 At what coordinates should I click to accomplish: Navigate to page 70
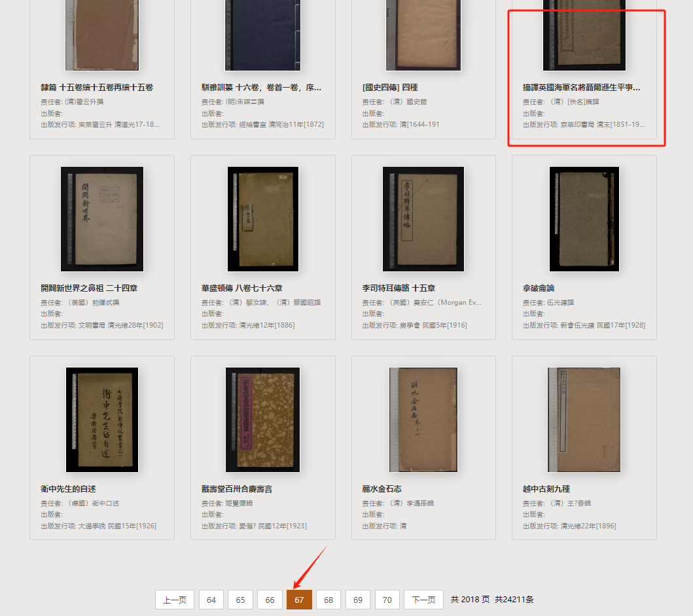coord(387,600)
